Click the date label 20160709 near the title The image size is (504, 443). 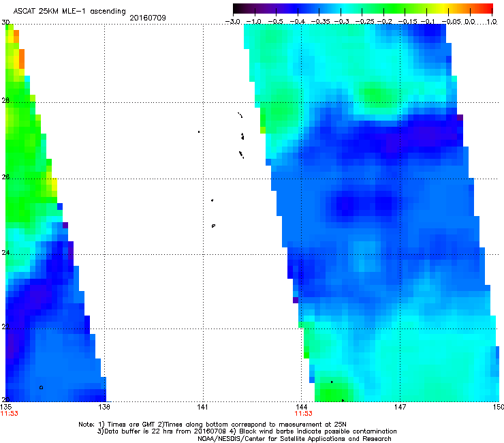(148, 18)
